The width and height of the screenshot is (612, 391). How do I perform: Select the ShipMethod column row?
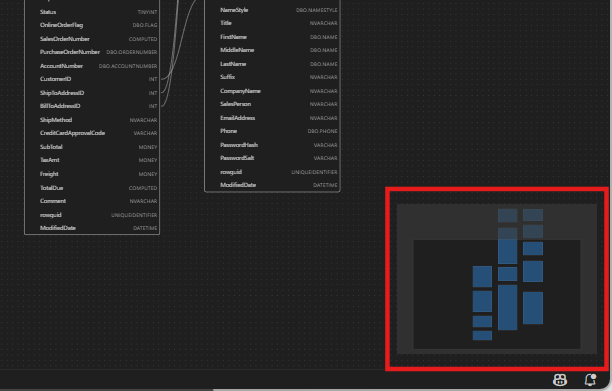(x=92, y=120)
